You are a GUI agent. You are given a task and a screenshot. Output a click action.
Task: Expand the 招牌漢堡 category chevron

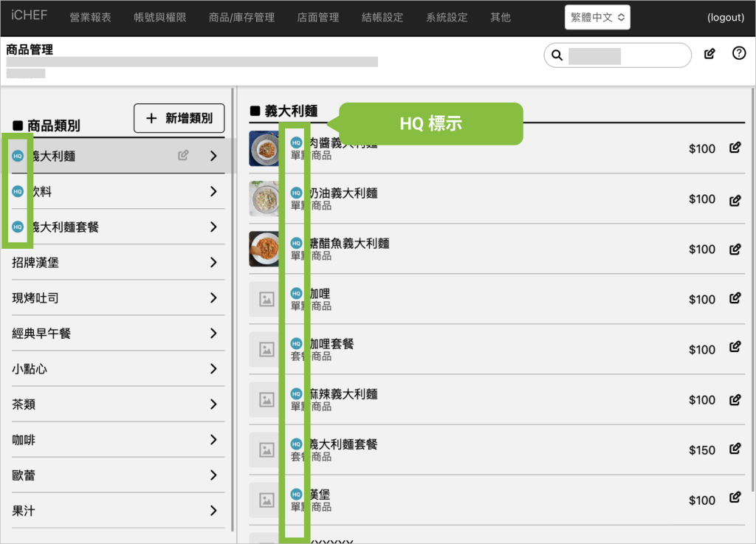[x=213, y=263]
